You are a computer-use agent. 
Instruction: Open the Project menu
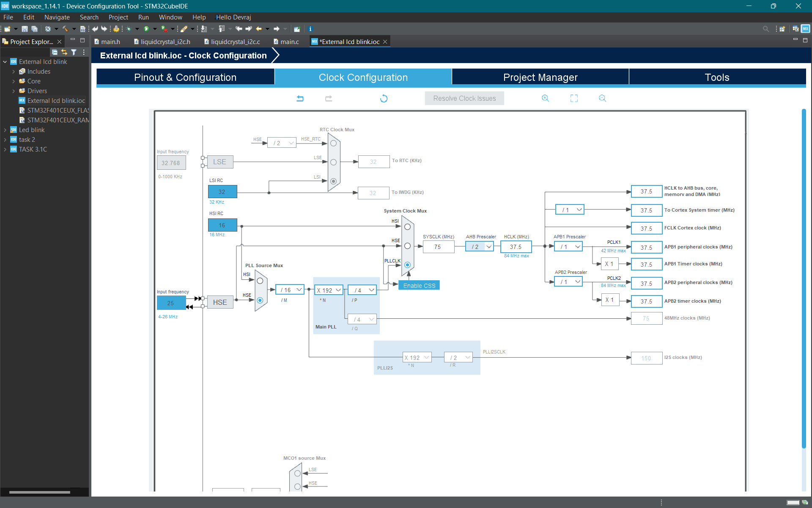(118, 17)
